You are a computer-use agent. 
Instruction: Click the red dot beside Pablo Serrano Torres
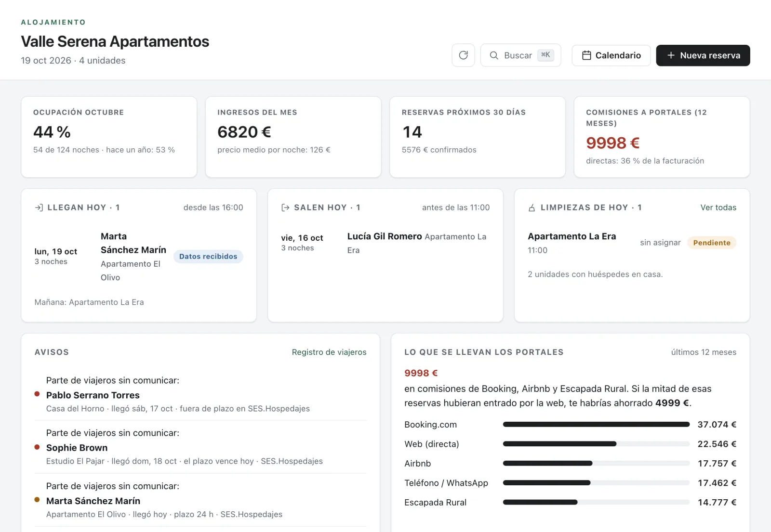[x=37, y=394]
